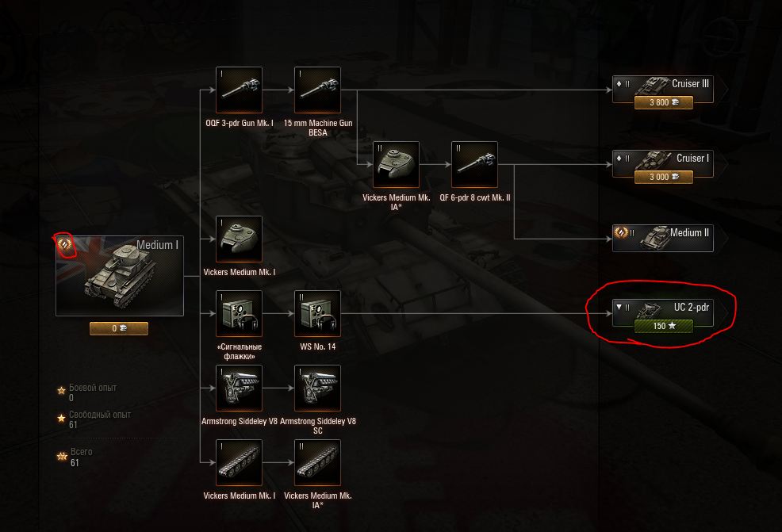Select the Armstrong Siddeley V8 engine

coord(239,388)
